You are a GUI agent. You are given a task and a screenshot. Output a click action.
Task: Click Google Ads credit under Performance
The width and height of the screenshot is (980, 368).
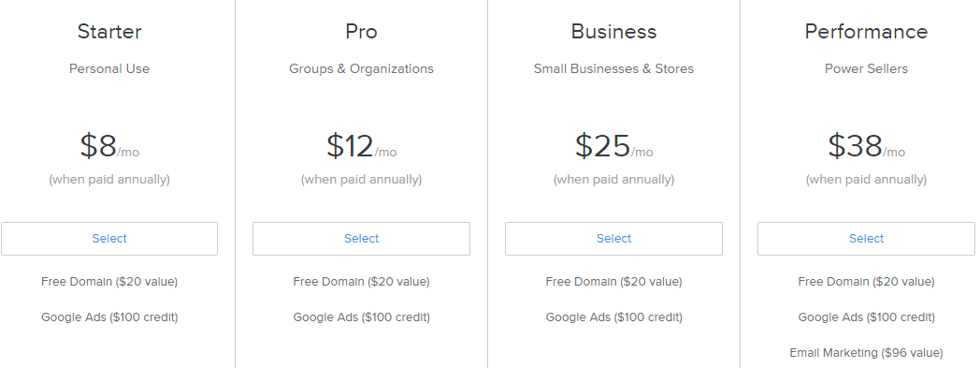(x=866, y=317)
